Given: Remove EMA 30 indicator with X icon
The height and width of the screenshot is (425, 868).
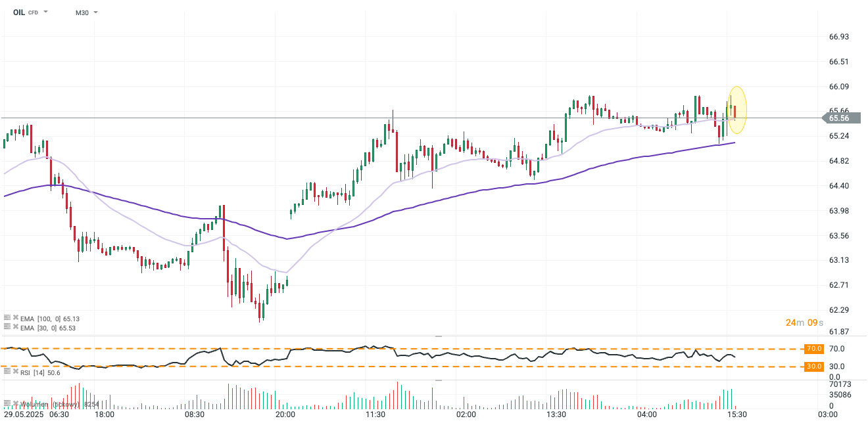Looking at the screenshot, I should coord(16,326).
